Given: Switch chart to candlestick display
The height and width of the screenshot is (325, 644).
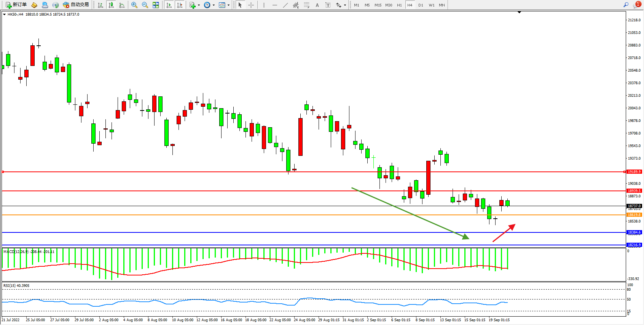Looking at the screenshot, I should tap(111, 5).
